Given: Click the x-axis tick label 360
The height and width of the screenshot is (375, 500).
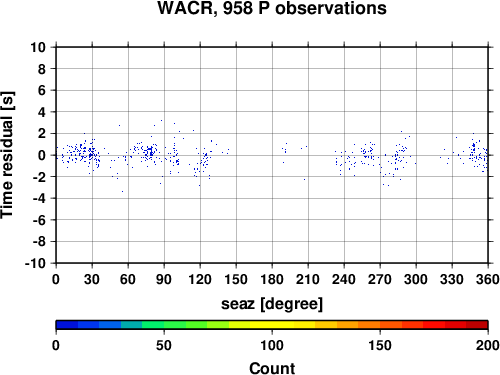Looking at the screenshot, I should click(488, 279).
